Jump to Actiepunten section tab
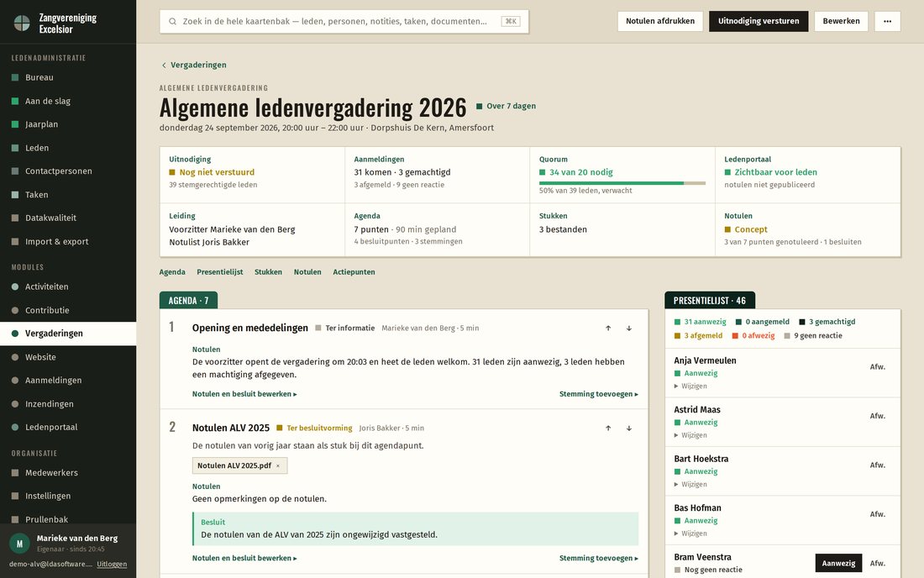 pyautogui.click(x=354, y=272)
